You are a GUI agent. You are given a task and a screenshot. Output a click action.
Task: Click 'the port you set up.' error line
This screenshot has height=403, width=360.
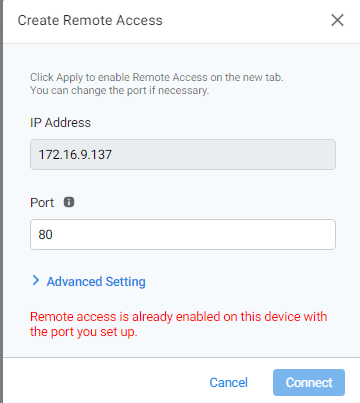[x=84, y=332]
